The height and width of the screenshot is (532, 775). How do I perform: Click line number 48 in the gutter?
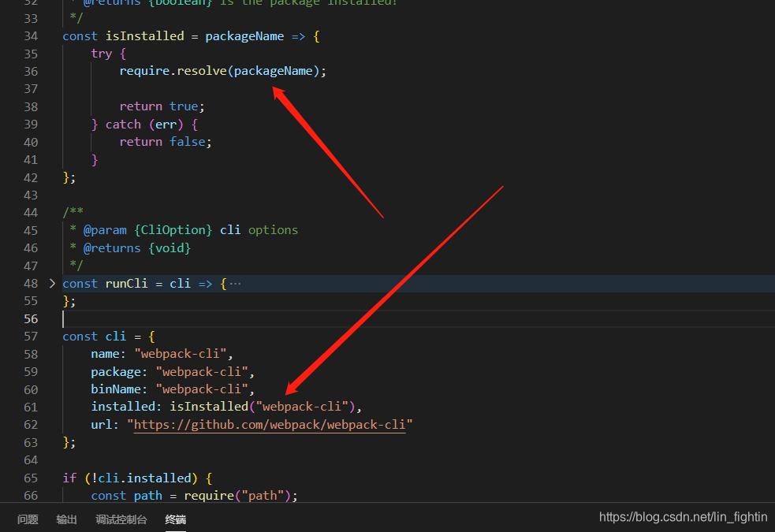[x=31, y=284]
